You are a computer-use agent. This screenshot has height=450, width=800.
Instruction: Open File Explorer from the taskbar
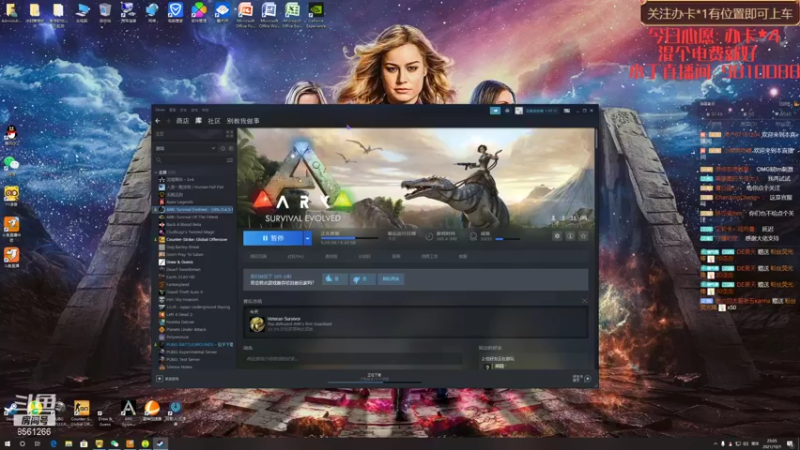click(x=68, y=444)
